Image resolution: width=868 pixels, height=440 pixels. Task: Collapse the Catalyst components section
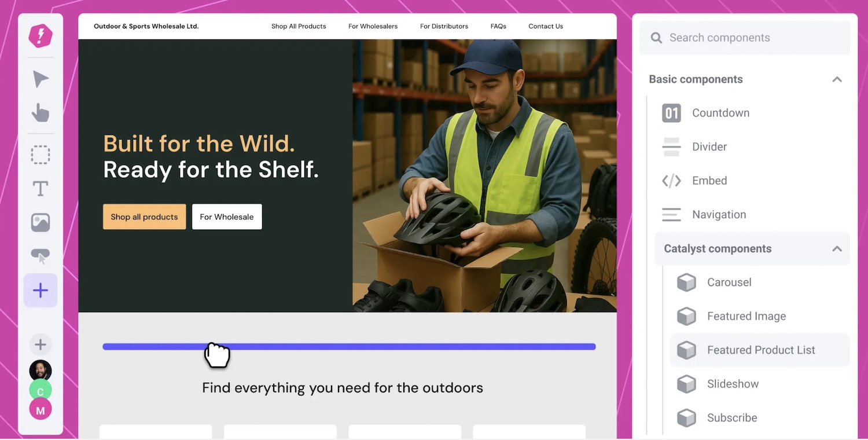(837, 249)
